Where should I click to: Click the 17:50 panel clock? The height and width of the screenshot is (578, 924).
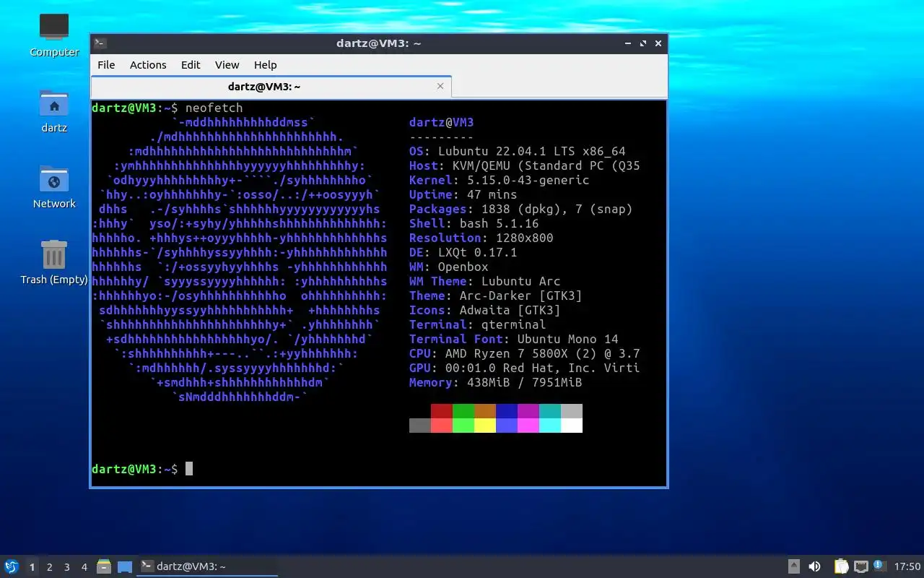pyautogui.click(x=907, y=566)
